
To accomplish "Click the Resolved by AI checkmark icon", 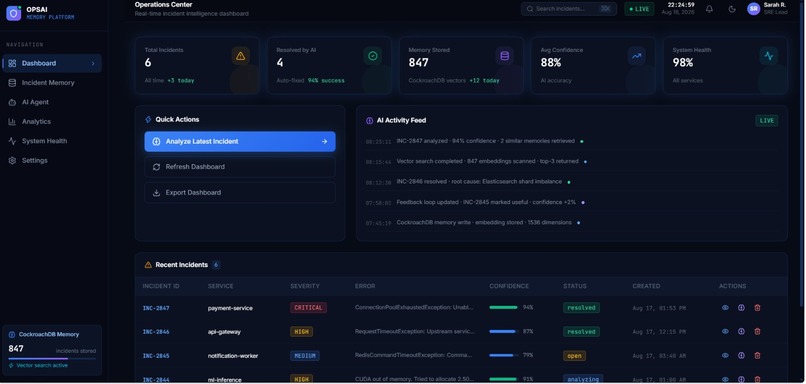I will point(372,56).
